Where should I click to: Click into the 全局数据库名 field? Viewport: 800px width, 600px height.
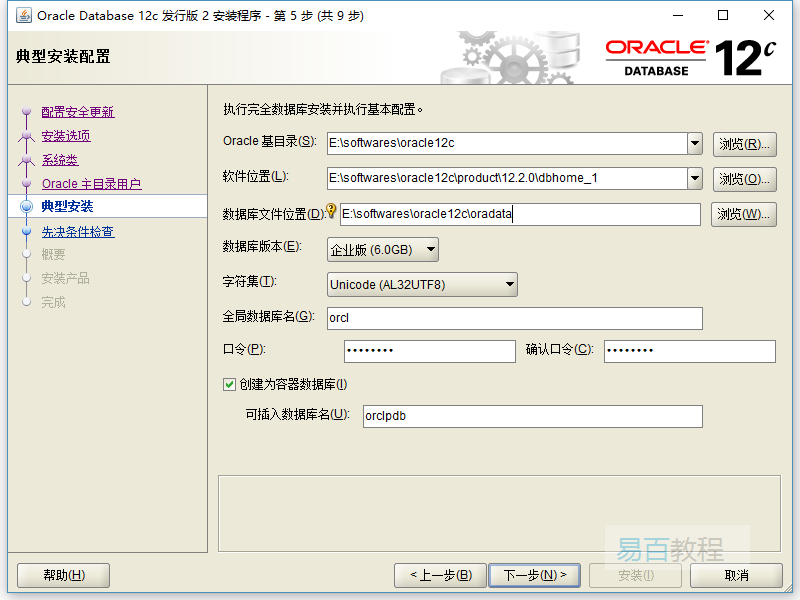point(515,318)
